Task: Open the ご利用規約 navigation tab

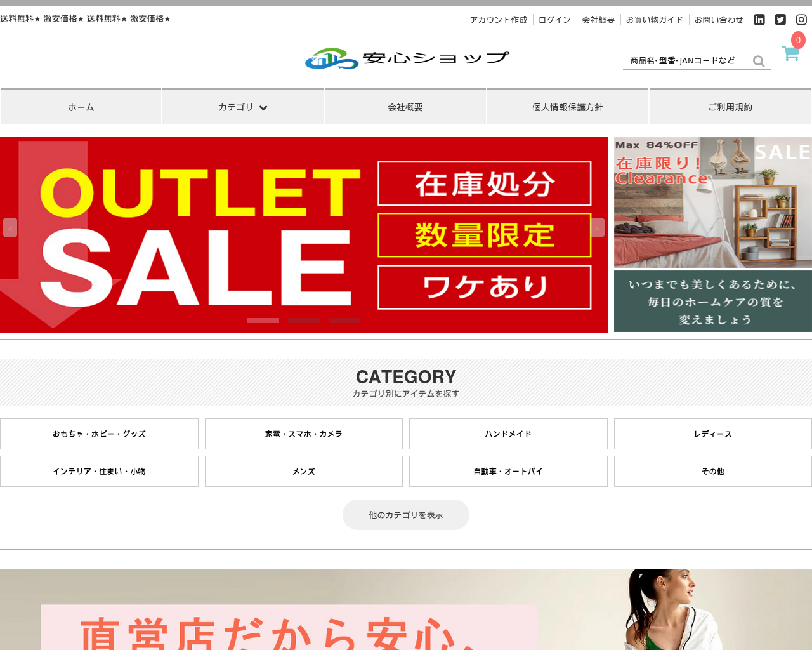Action: pyautogui.click(x=730, y=107)
